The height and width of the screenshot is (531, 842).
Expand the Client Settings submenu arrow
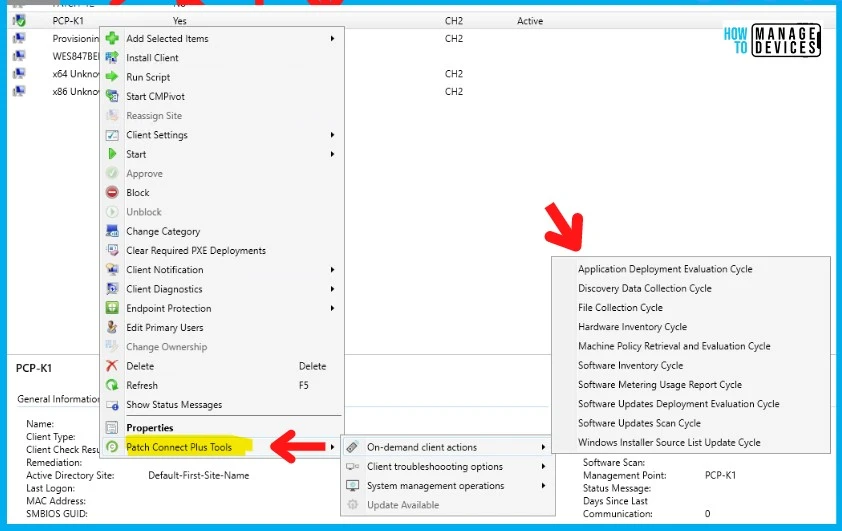pos(332,135)
